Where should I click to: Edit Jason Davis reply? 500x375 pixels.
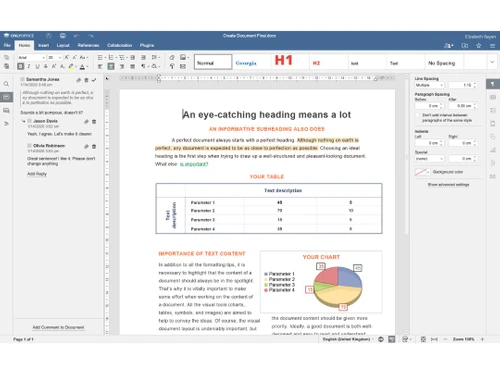pyautogui.click(x=86, y=122)
